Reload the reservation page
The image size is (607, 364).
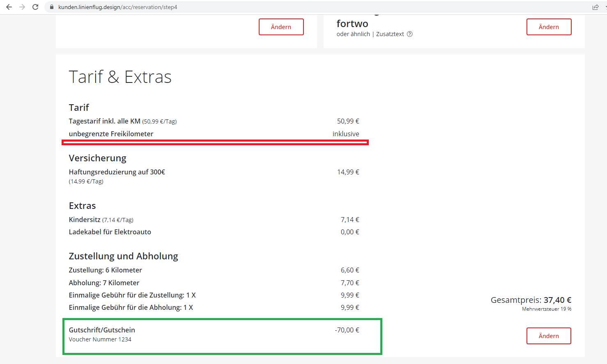(35, 7)
